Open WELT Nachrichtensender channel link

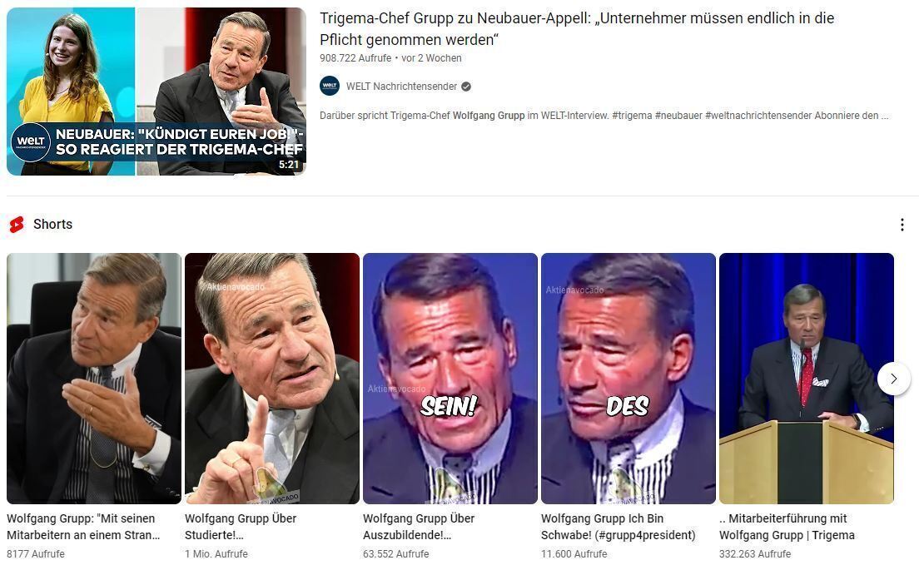coord(401,87)
